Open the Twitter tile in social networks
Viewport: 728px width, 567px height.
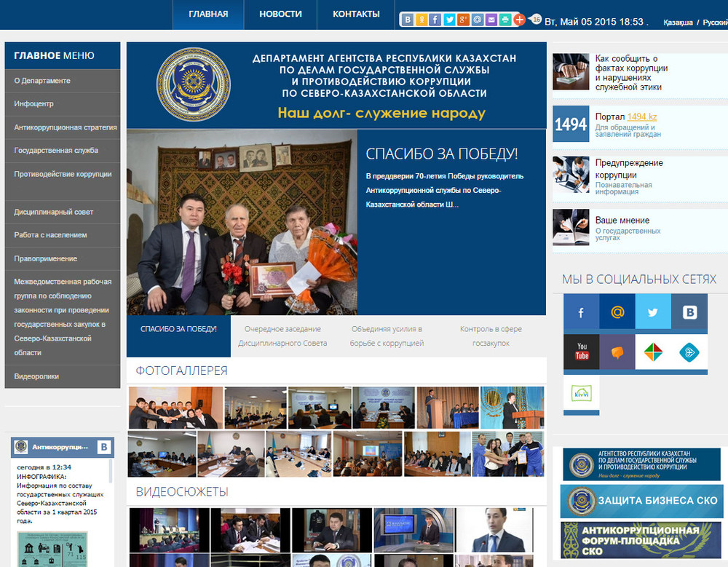(653, 312)
